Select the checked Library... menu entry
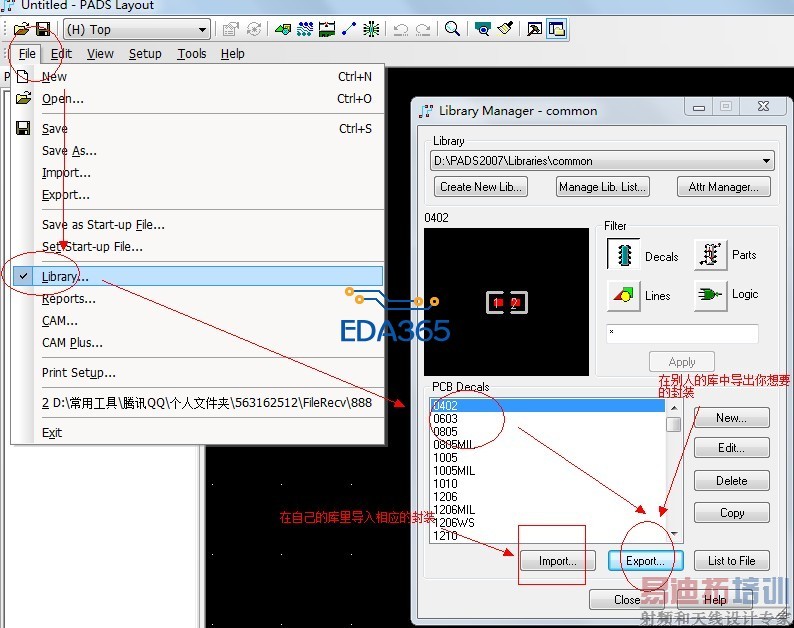This screenshot has height=628, width=794. click(x=197, y=277)
